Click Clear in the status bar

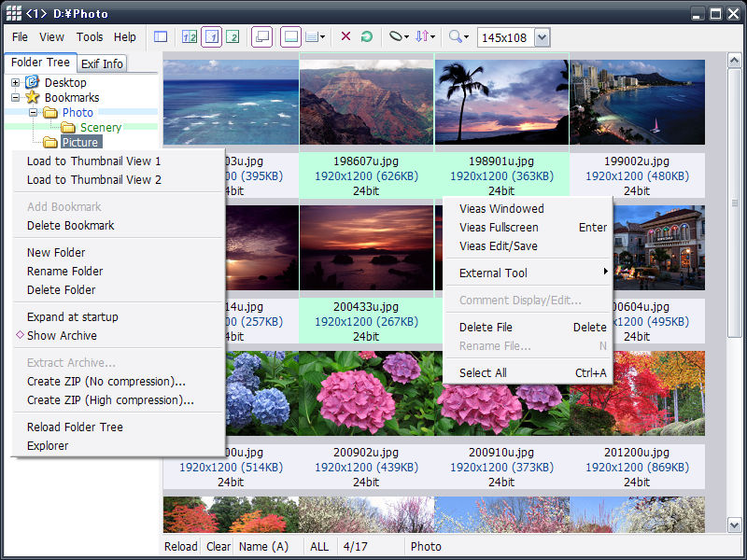click(x=218, y=546)
